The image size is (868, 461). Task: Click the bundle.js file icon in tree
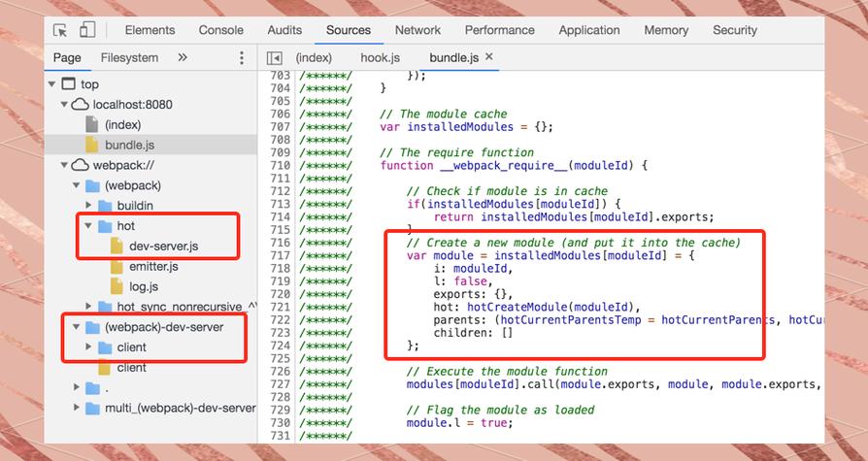click(92, 145)
